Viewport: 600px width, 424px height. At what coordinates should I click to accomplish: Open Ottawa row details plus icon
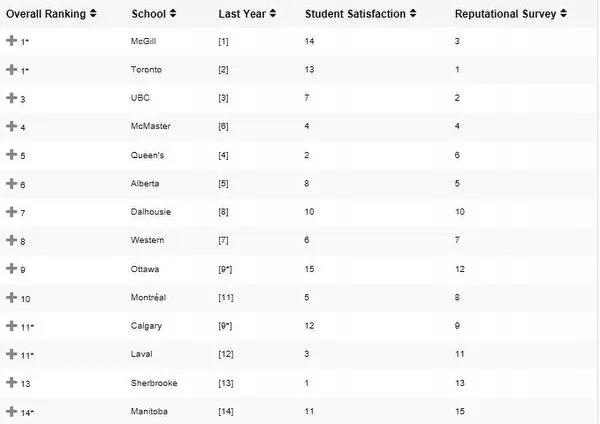point(11,268)
